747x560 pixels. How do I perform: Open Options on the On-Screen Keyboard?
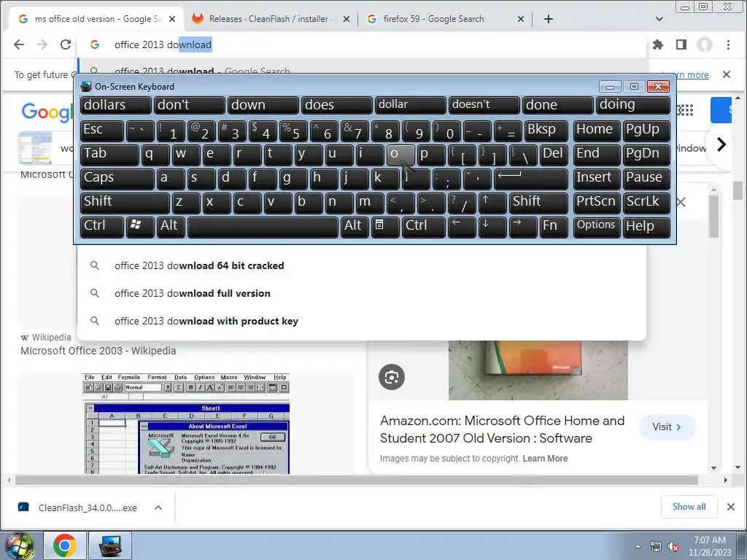pos(596,227)
